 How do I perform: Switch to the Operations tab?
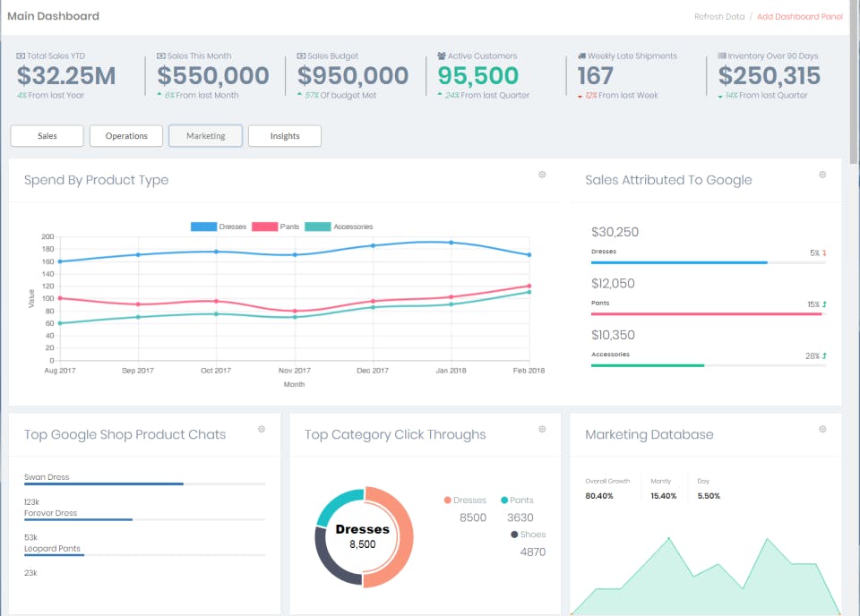pyautogui.click(x=125, y=135)
